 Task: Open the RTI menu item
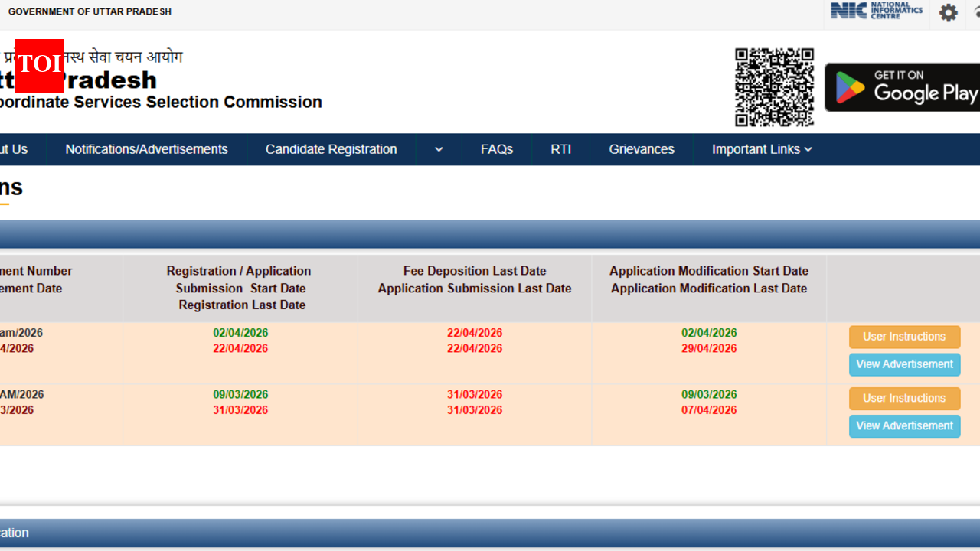tap(560, 149)
